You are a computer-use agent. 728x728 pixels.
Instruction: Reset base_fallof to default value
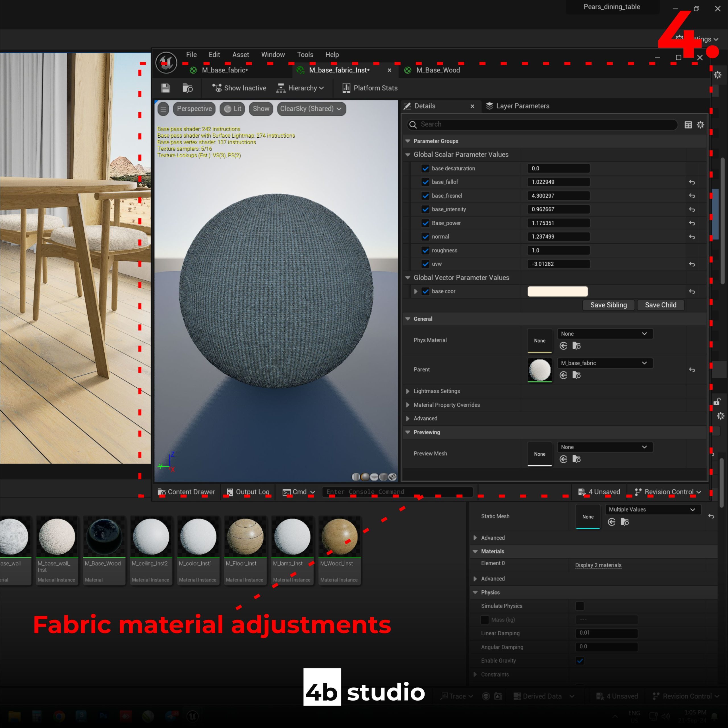692,182
